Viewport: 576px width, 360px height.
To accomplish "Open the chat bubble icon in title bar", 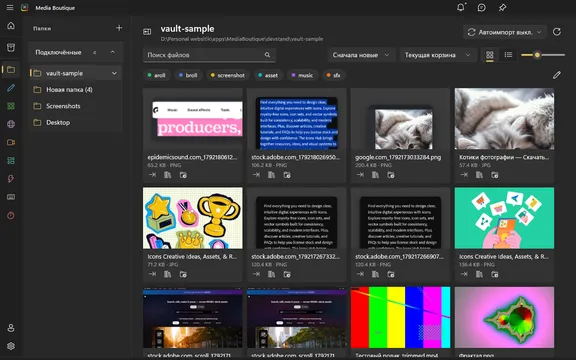I will (x=482, y=7).
